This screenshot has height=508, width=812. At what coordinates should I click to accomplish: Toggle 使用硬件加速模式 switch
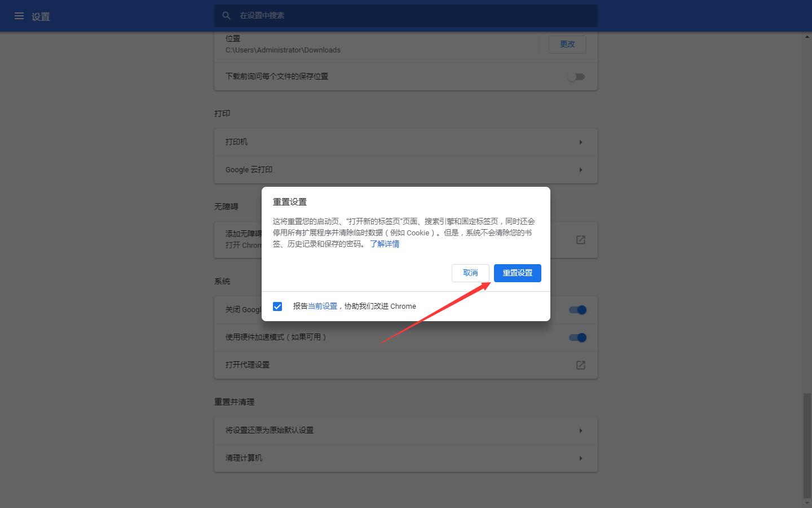pos(577,338)
